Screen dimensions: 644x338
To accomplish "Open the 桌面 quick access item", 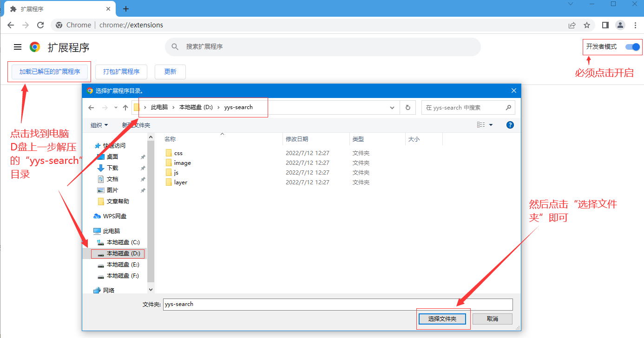I will [112, 157].
